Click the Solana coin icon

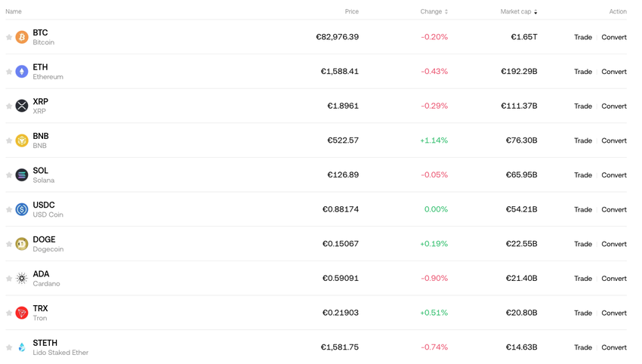(x=22, y=175)
